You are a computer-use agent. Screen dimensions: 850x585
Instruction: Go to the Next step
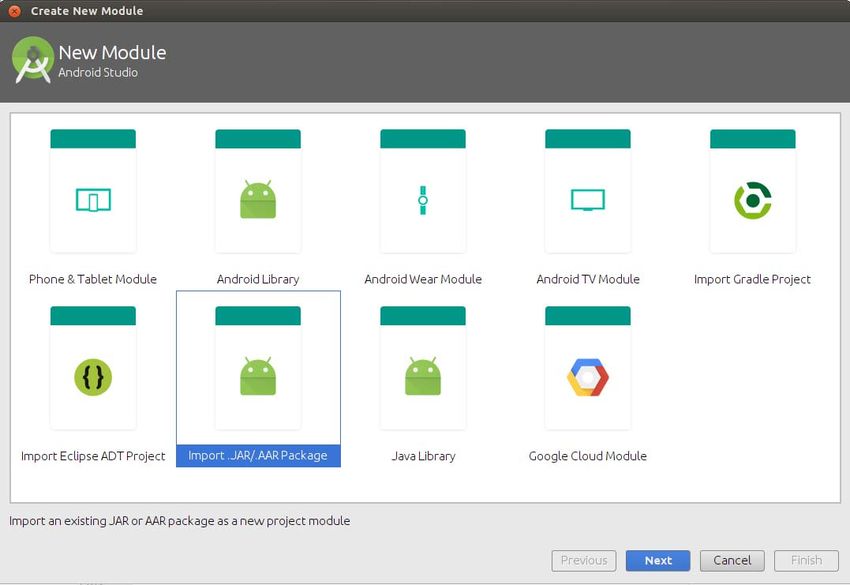coord(658,561)
